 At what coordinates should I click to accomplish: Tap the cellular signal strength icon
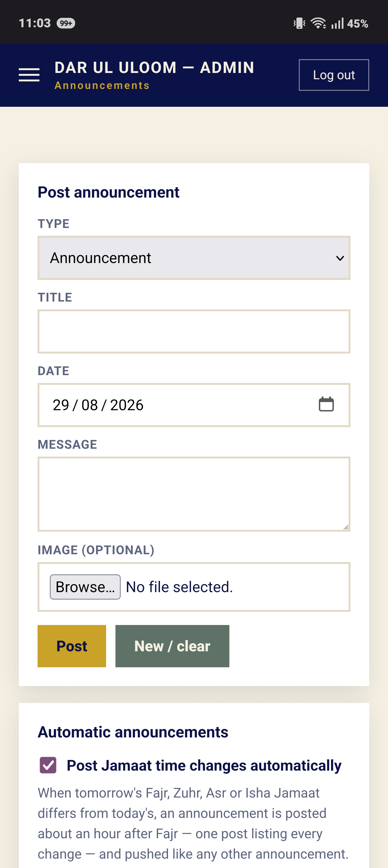pyautogui.click(x=337, y=23)
